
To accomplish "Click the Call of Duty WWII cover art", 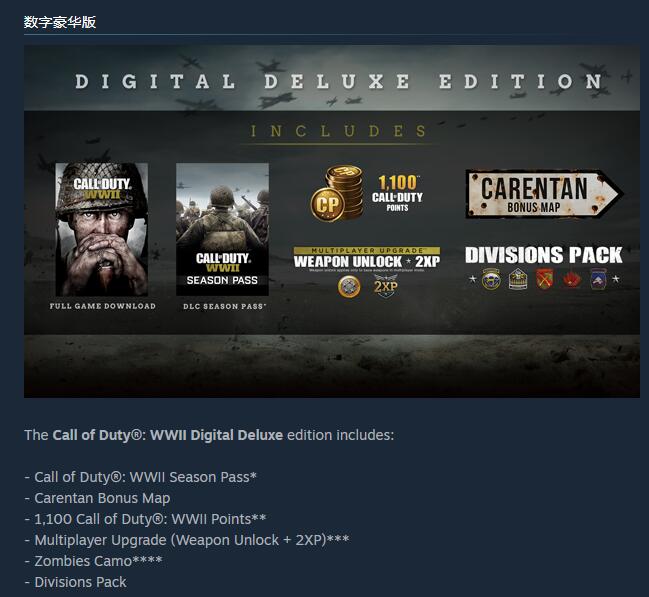I will [x=102, y=229].
